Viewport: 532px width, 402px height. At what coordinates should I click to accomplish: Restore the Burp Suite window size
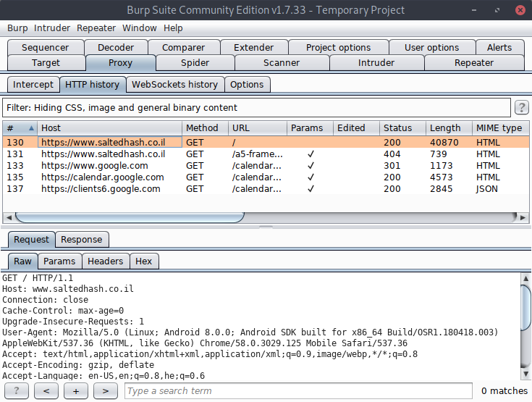pos(497,10)
